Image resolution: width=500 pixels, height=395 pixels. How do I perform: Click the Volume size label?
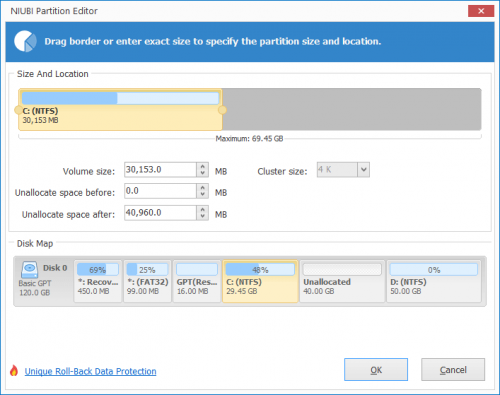(89, 171)
